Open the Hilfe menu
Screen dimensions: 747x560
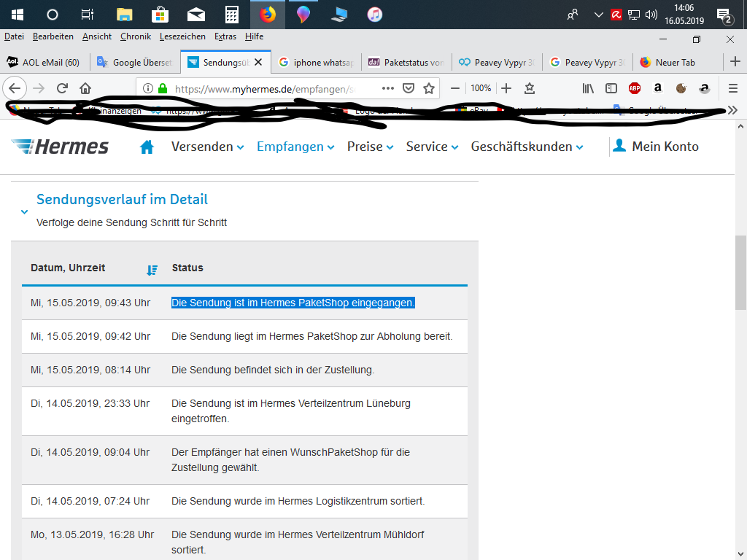coord(254,36)
